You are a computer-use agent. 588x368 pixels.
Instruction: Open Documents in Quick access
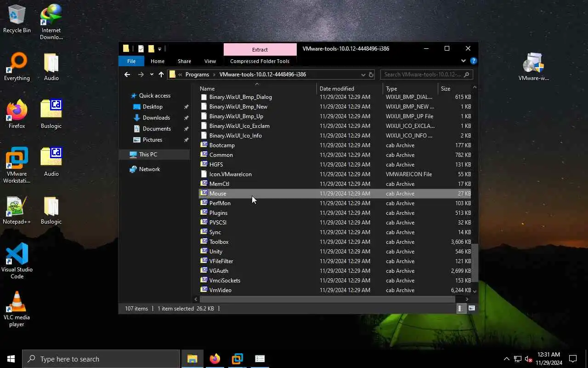(157, 129)
